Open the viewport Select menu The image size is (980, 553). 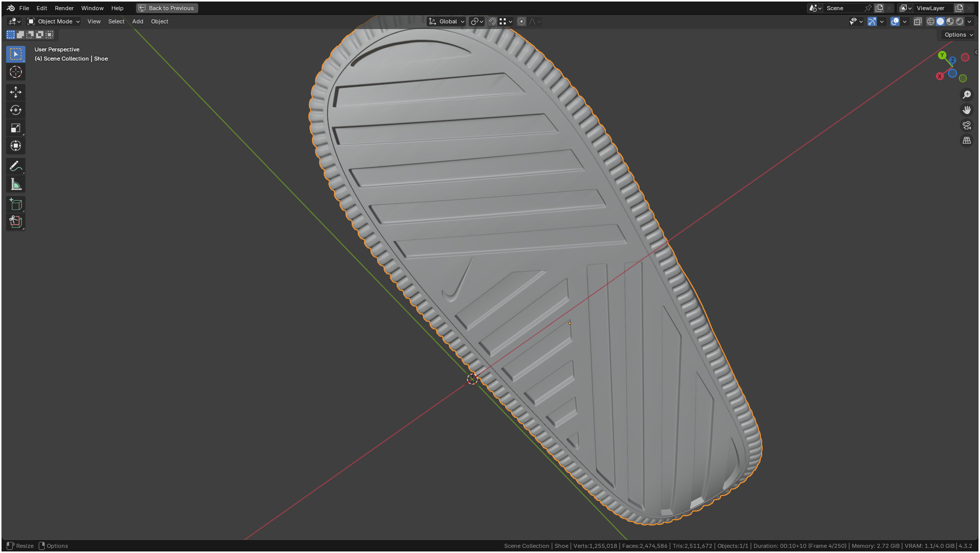pos(116,21)
